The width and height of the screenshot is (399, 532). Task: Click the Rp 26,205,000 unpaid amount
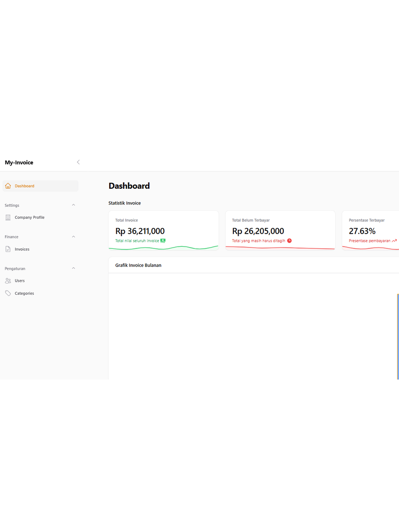[x=258, y=231]
